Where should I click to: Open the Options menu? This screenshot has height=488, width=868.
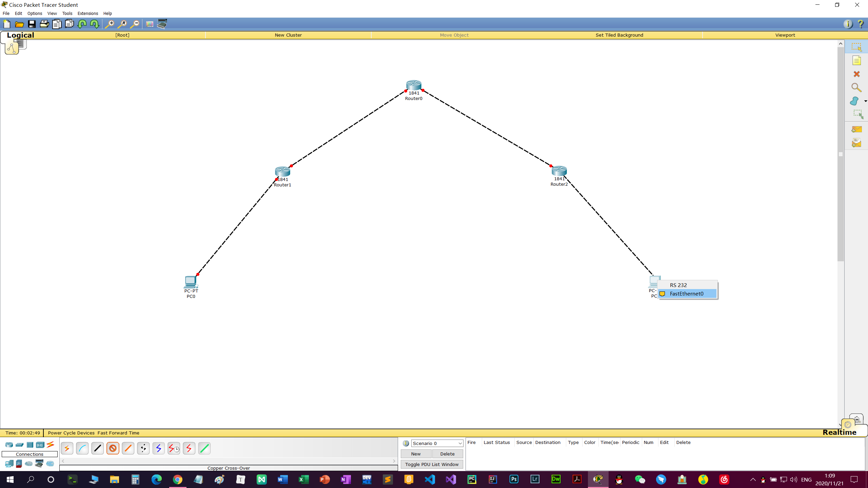[x=35, y=14]
